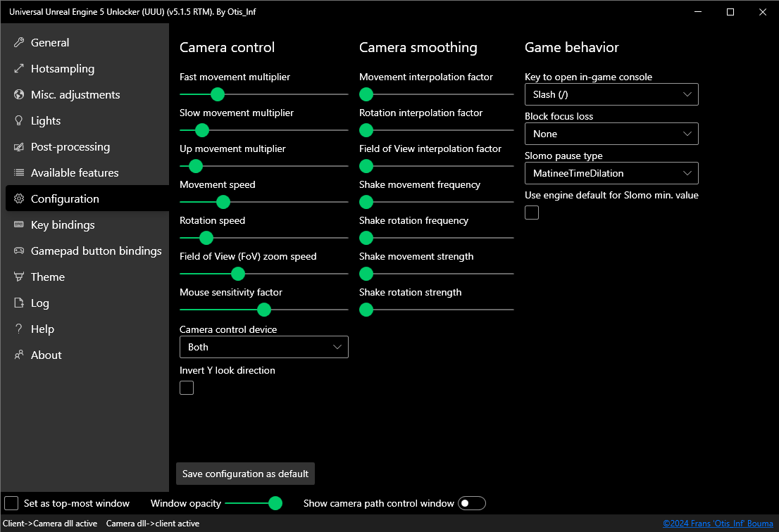Image resolution: width=779 pixels, height=532 pixels.
Task: Click the wrench icon beside General
Action: tap(19, 43)
